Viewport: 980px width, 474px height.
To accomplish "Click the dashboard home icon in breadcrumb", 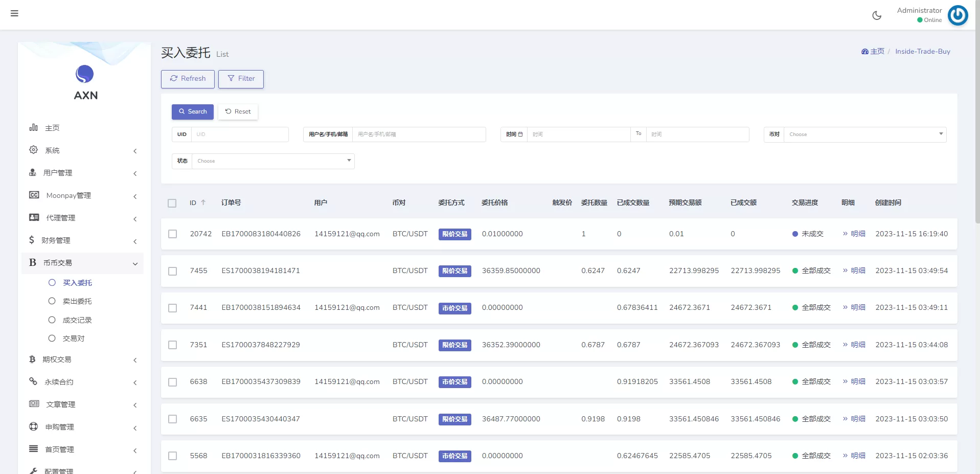I will click(864, 52).
